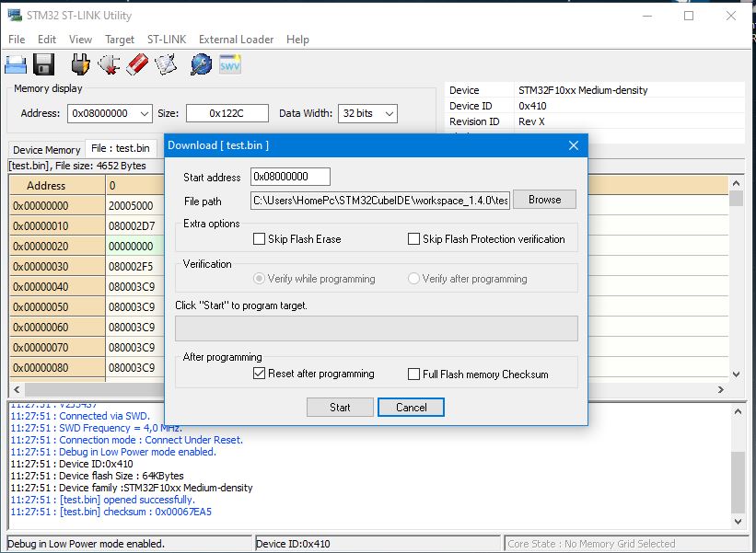Click log line 'Device flash Size : 64KBytes'
This screenshot has height=553, width=756.
(97, 476)
